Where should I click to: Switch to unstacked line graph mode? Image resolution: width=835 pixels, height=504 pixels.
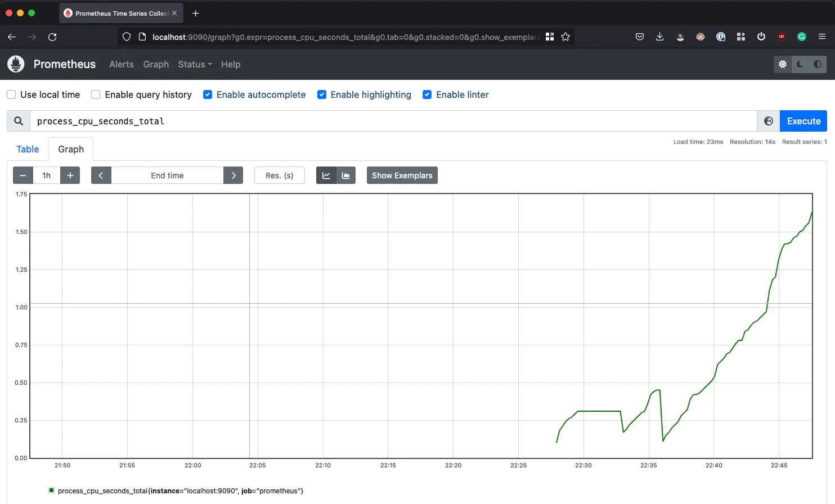click(x=326, y=175)
